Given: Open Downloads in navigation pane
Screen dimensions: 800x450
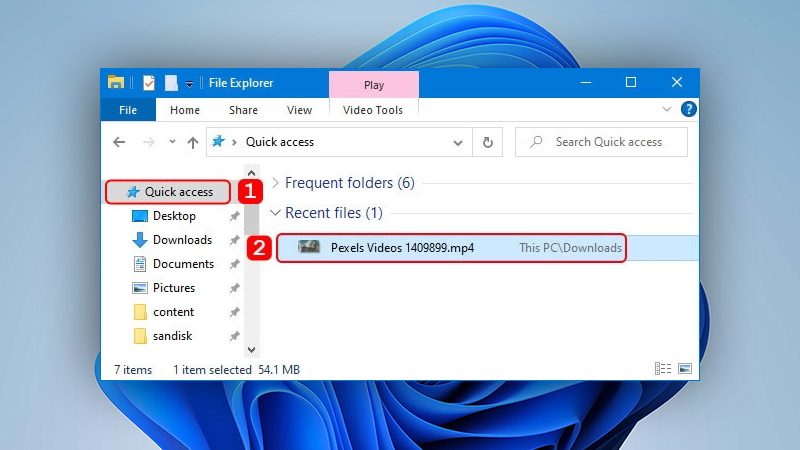Looking at the screenshot, I should (182, 240).
